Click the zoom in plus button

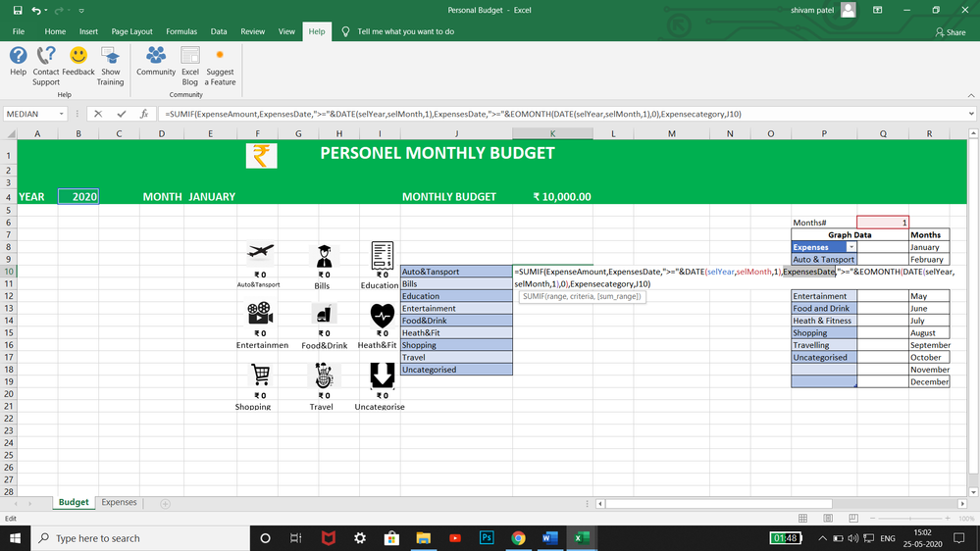[x=948, y=519]
